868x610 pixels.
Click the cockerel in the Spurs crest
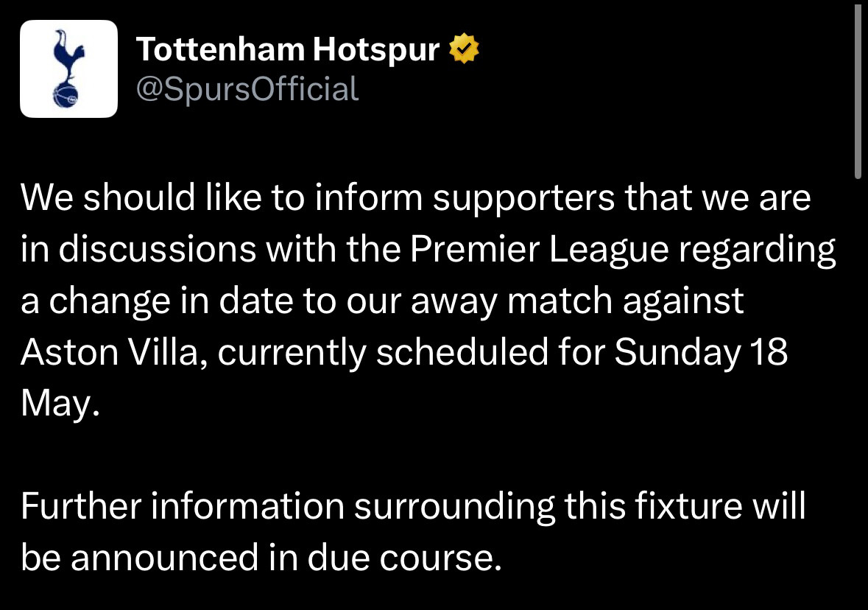coord(68,55)
